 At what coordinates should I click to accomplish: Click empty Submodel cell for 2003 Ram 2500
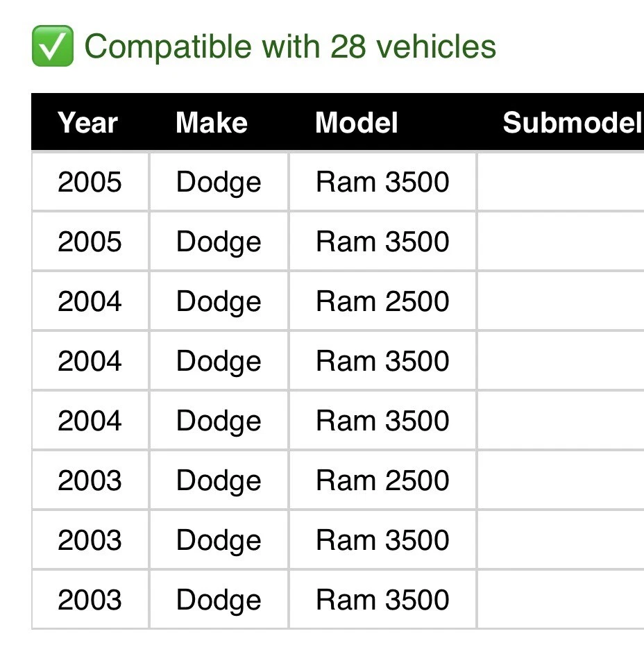560,480
